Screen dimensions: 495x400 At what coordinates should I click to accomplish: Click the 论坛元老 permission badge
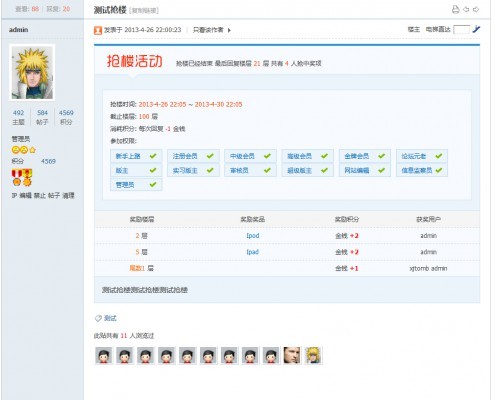[x=422, y=156]
